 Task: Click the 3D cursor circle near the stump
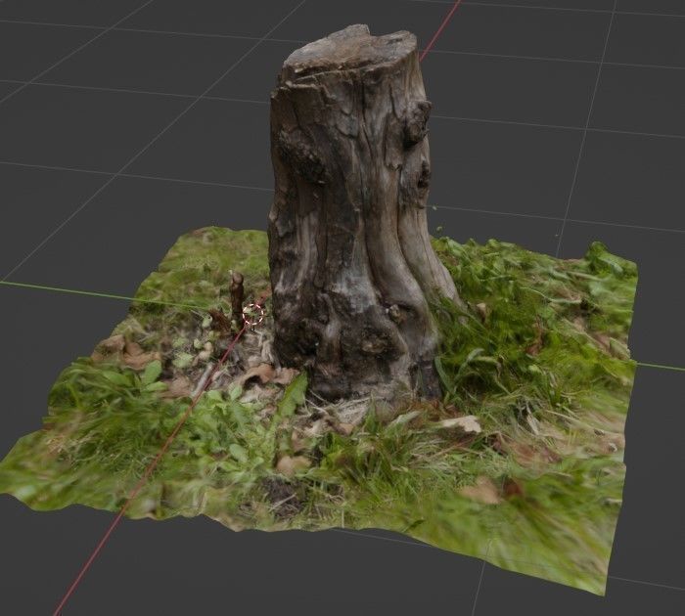pyautogui.click(x=252, y=315)
